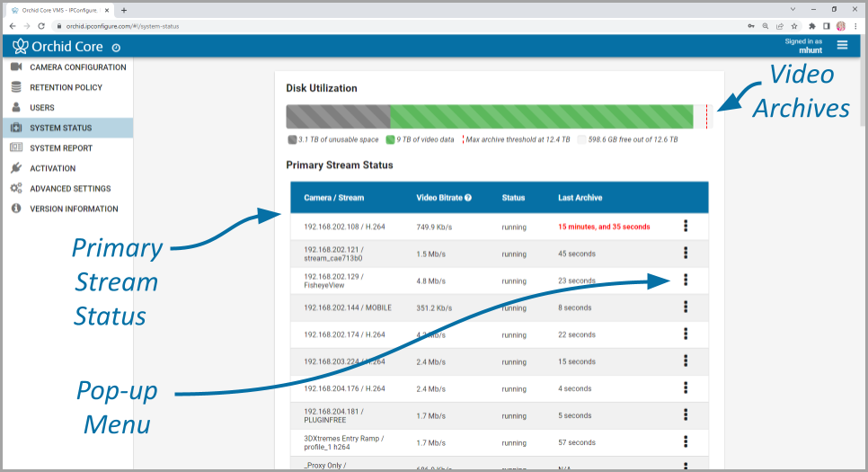Click the Video Bitrate help question icon
Viewport: 868px width, 472px height.
(x=468, y=198)
